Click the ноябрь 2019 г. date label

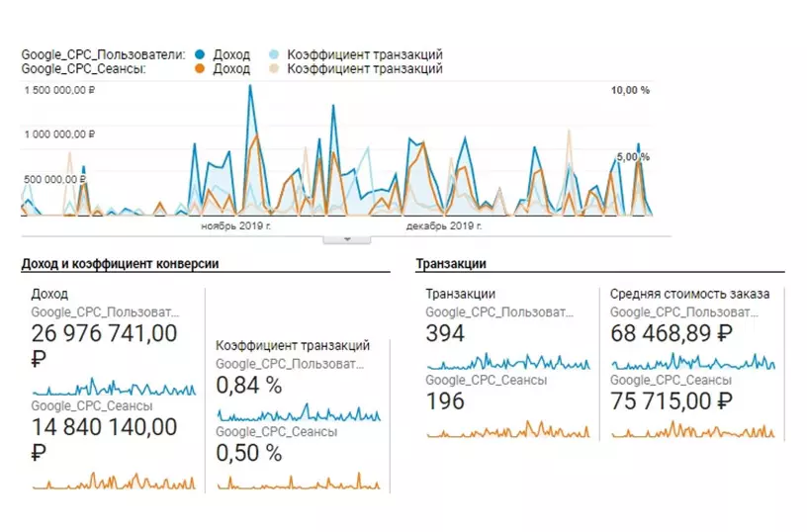point(235,225)
